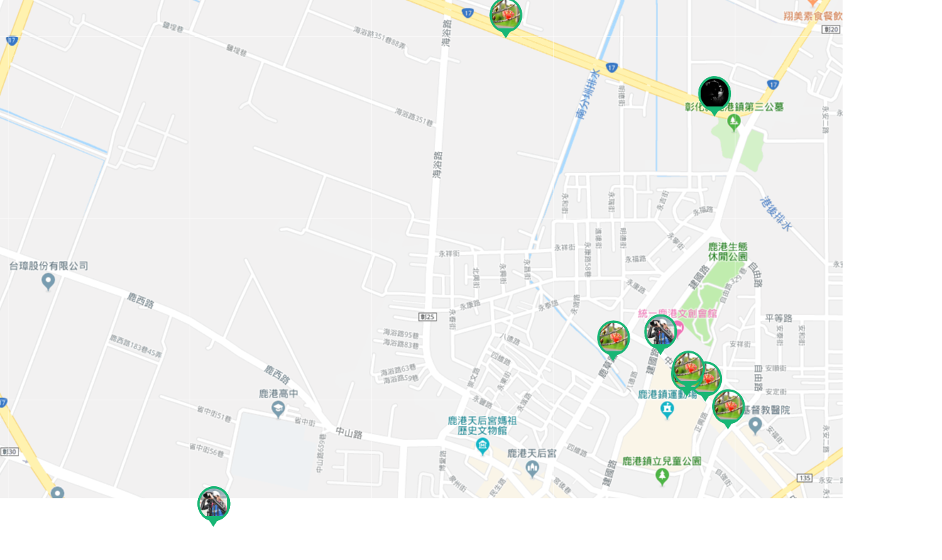Click the 鹿港天后宮媽祖歷史文物館 museum pin
Viewport: 942px width, 560px height.
(483, 446)
